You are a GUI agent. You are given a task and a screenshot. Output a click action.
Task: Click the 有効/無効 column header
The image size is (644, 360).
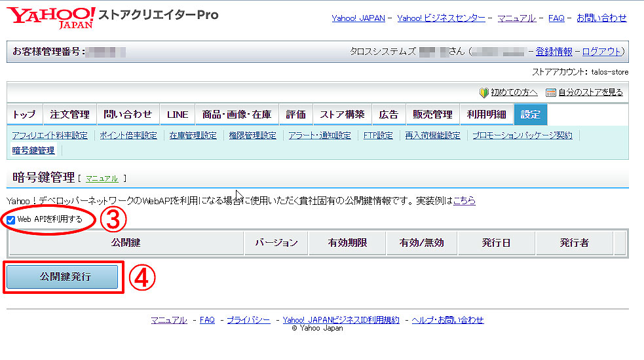tap(422, 243)
